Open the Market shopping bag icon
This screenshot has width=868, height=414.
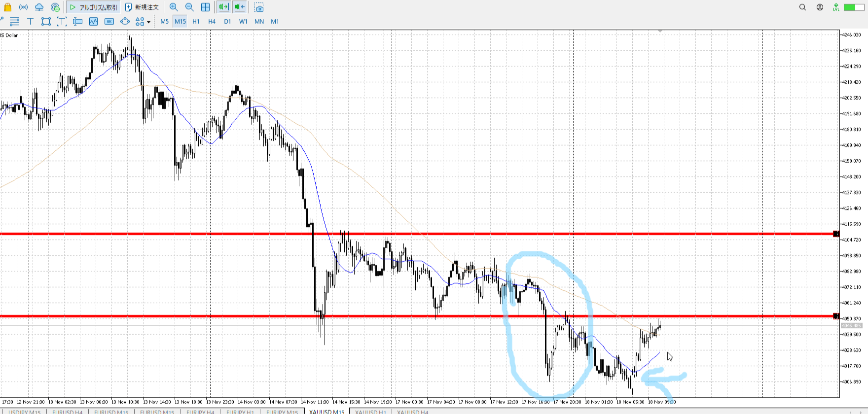coord(7,7)
